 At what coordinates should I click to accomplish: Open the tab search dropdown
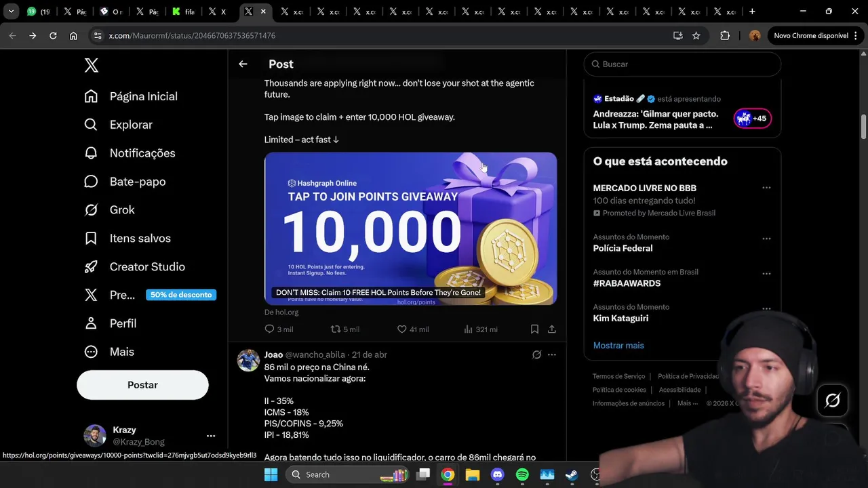pyautogui.click(x=11, y=12)
